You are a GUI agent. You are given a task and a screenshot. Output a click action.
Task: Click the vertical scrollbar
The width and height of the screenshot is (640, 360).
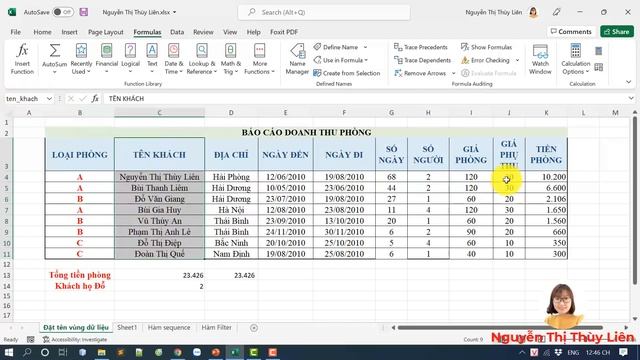coord(635,200)
